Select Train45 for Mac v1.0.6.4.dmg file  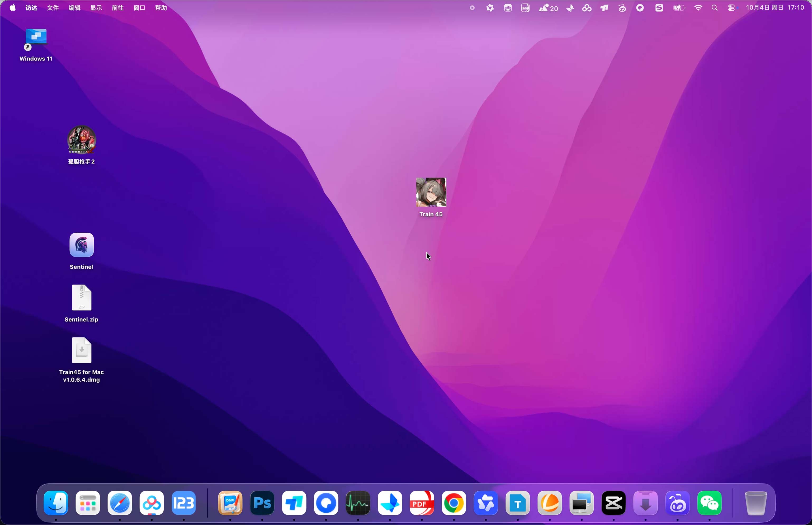point(82,360)
